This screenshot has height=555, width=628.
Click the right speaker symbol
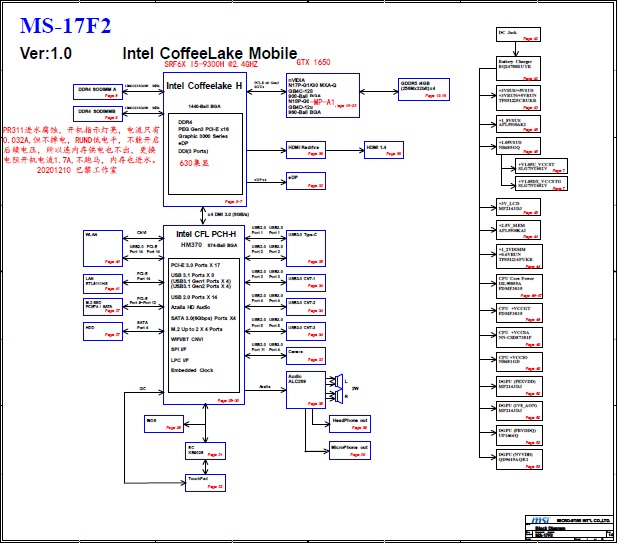pos(337,396)
